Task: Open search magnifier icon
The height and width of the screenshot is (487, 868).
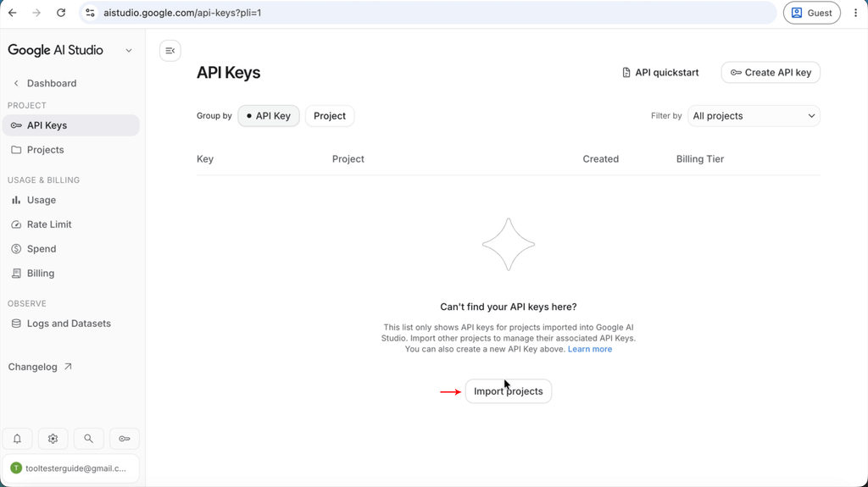Action: coord(88,439)
